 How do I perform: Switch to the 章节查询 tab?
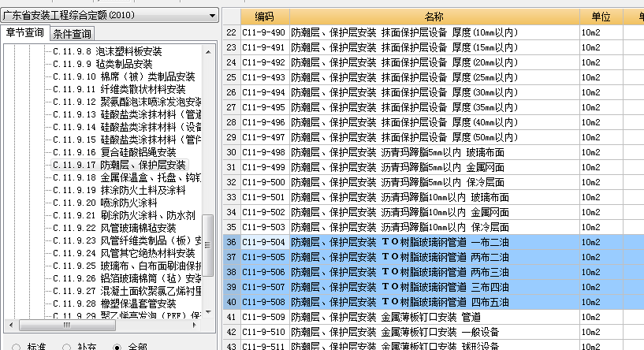point(25,33)
